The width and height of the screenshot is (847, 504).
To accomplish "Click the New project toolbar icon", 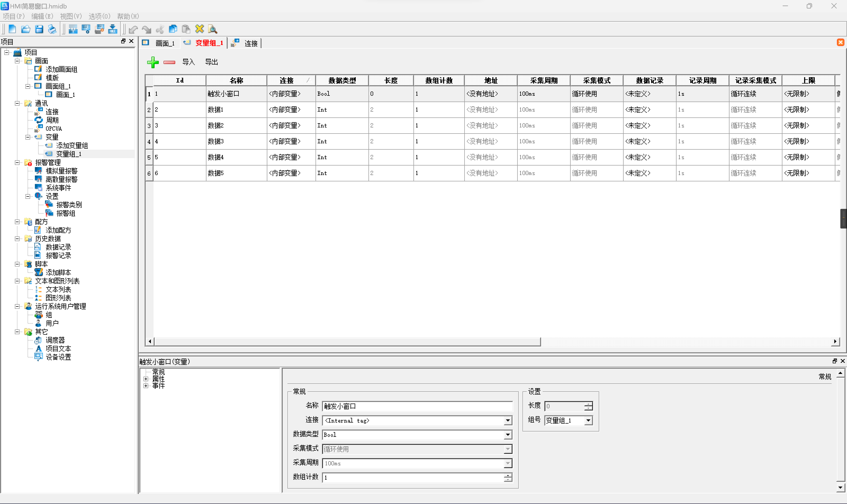I will [12, 29].
